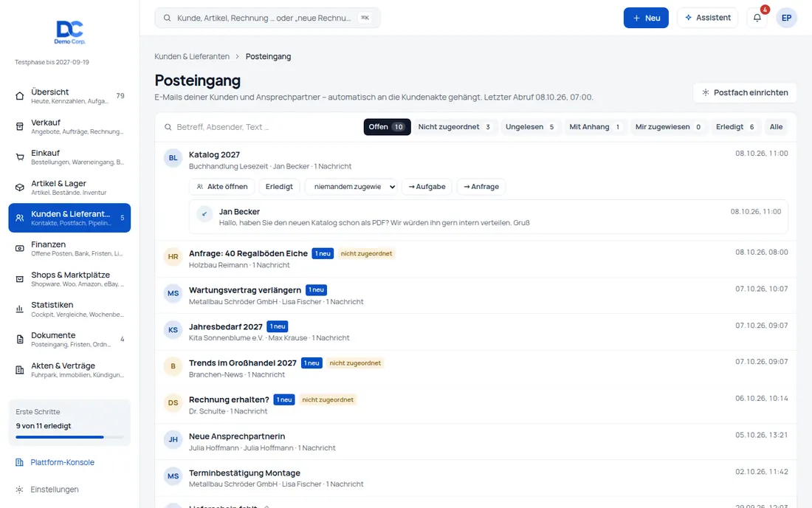Click the global search field
812x508 pixels.
[x=267, y=18]
